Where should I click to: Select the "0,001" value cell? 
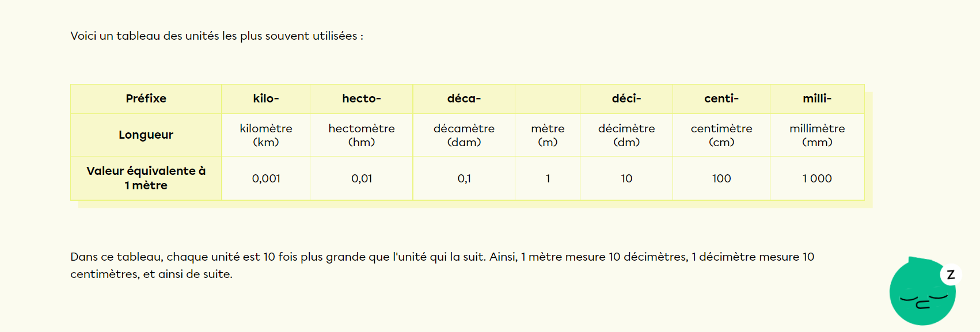pos(265,178)
